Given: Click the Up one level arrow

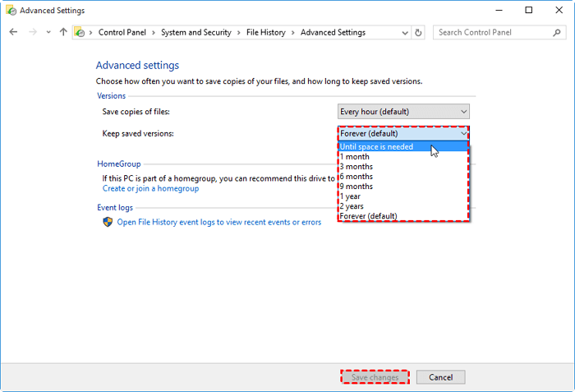Looking at the screenshot, I should point(63,32).
